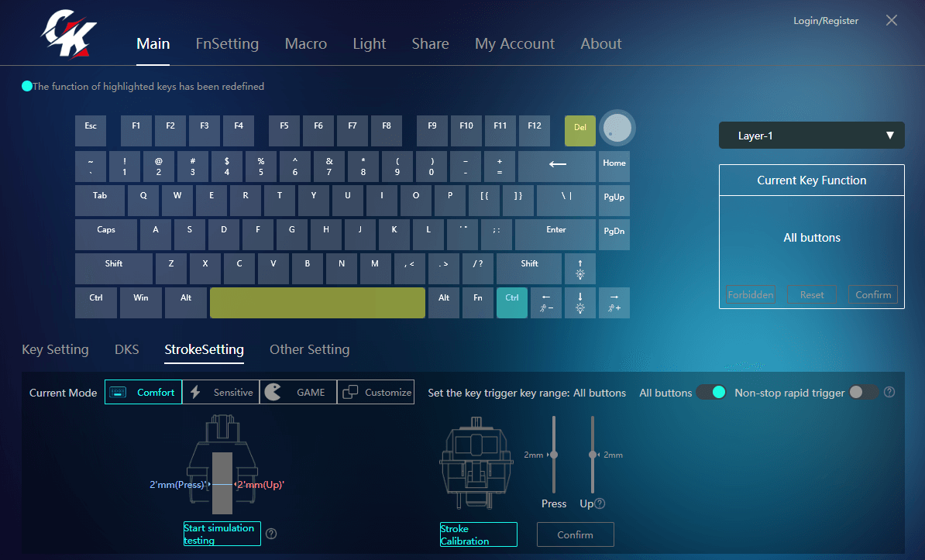Open the Macro tab
Image resolution: width=925 pixels, height=560 pixels.
coord(305,44)
